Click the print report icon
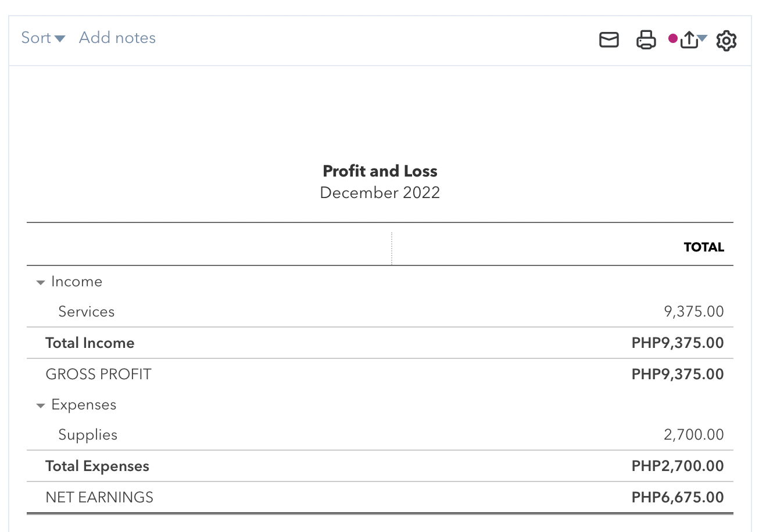Screen dimensions: 766x532 coord(646,40)
